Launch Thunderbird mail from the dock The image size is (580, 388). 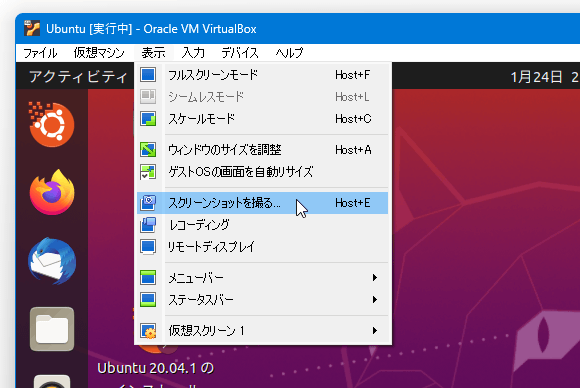(52, 261)
